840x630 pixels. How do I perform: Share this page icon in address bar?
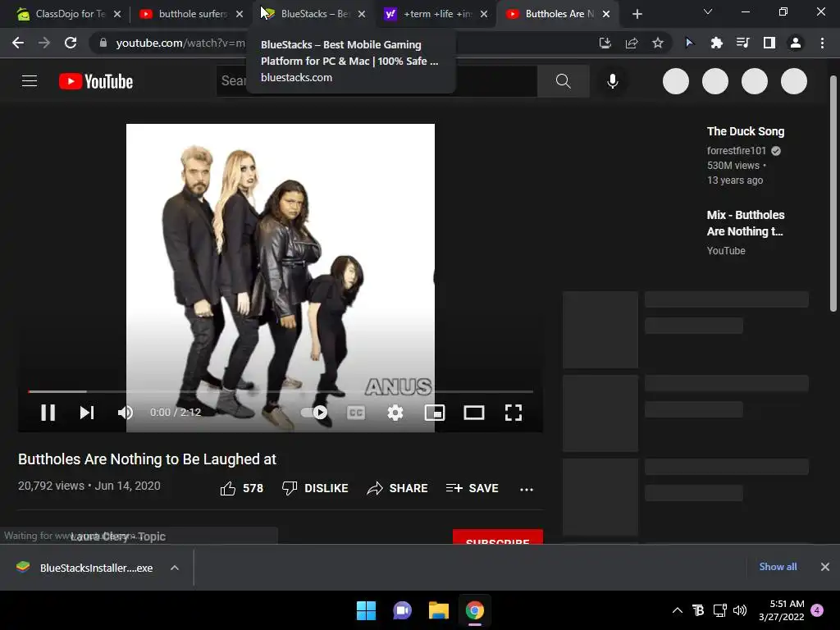(632, 43)
